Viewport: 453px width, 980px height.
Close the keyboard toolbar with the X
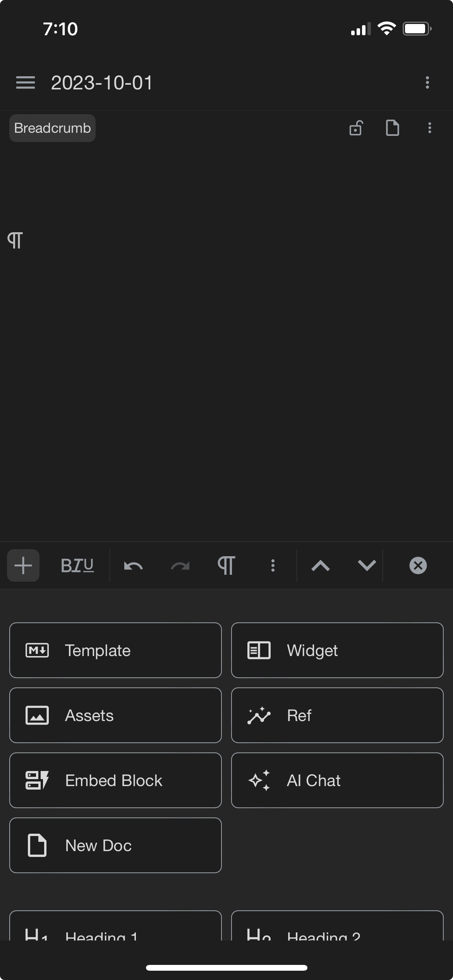[x=418, y=565]
